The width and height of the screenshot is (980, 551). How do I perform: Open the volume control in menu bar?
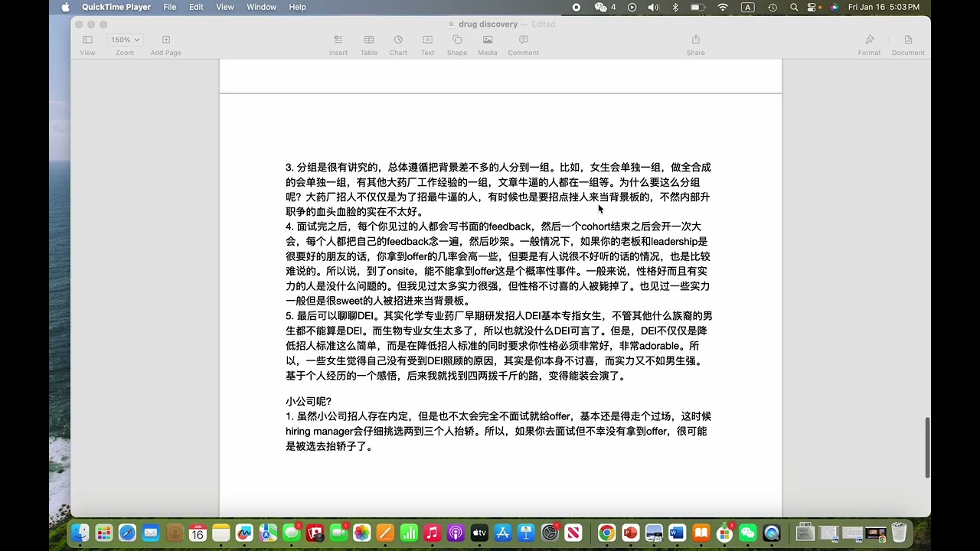click(653, 7)
